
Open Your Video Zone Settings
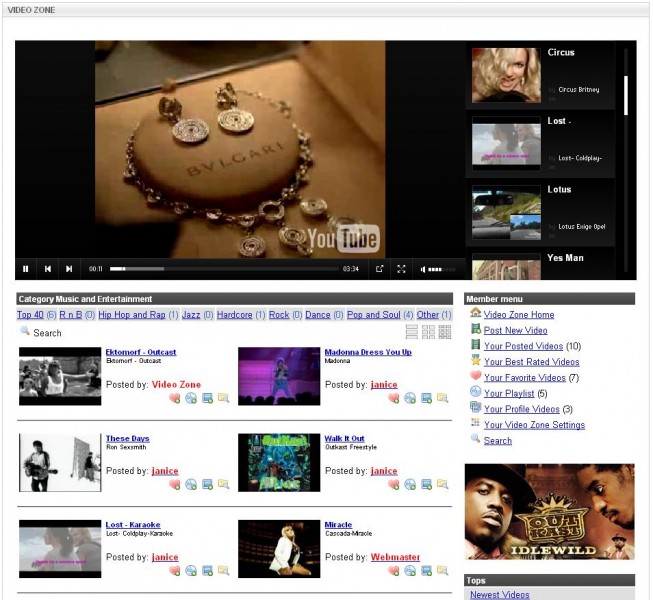(x=534, y=425)
